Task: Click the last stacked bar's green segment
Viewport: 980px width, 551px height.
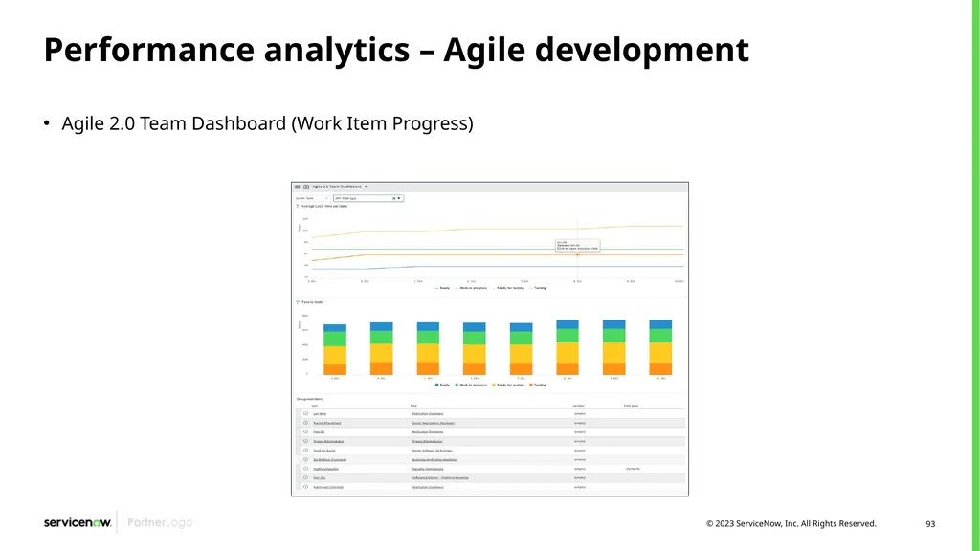Action: (660, 335)
